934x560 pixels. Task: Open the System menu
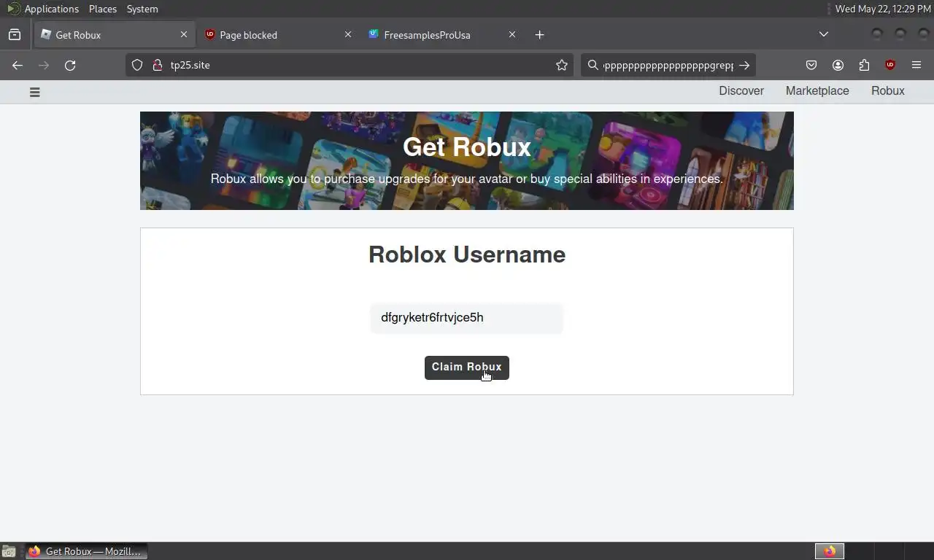[x=142, y=9]
